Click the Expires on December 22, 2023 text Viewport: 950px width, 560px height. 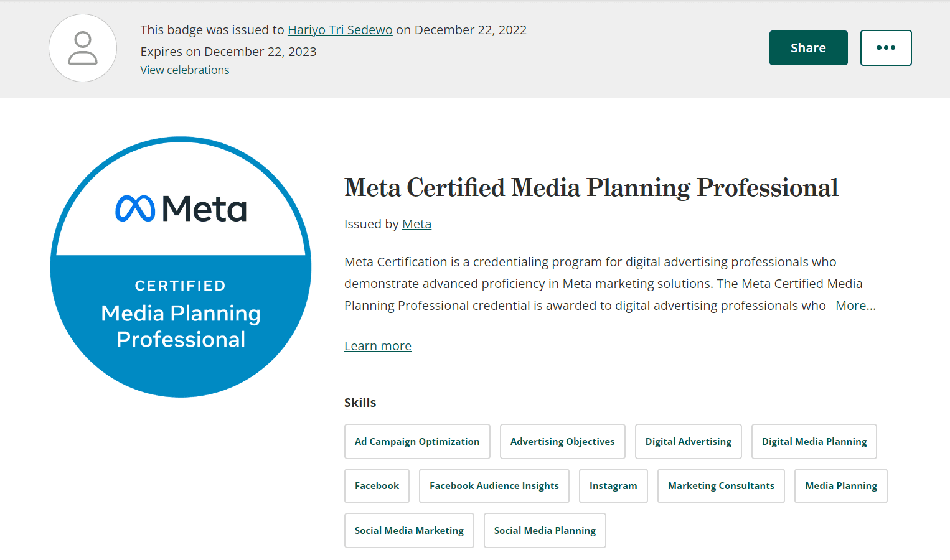pyautogui.click(x=228, y=52)
